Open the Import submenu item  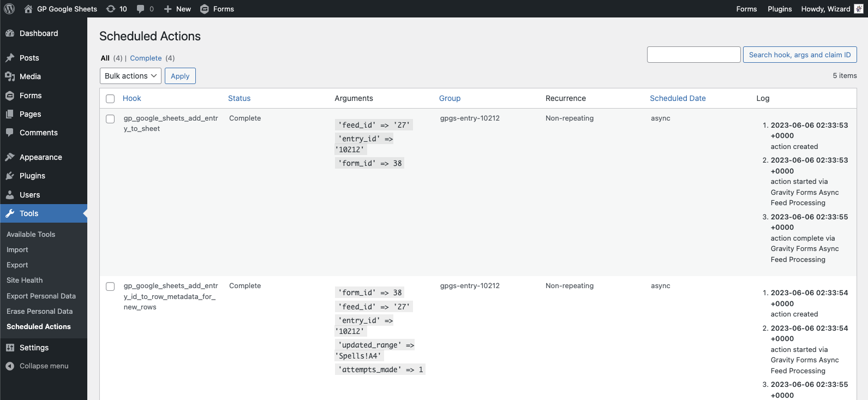pos(17,249)
